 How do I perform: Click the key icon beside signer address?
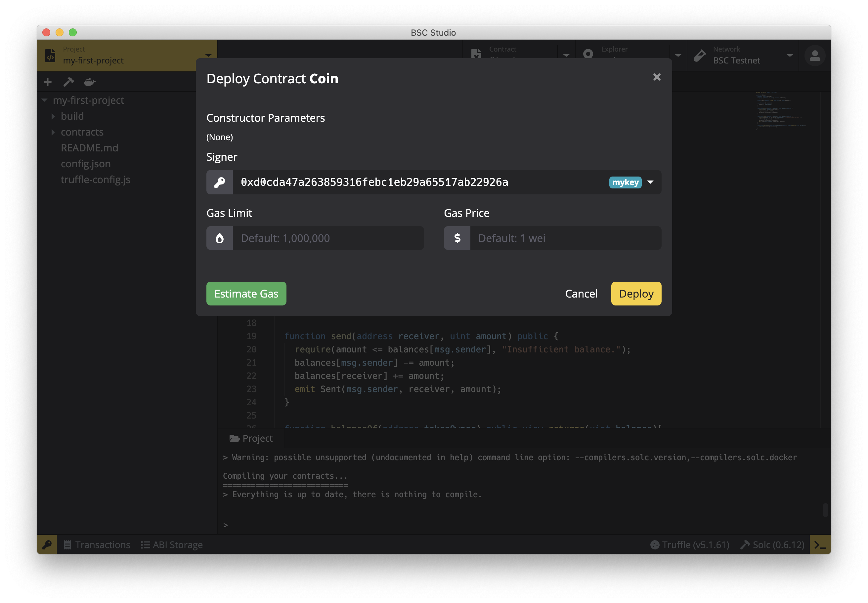220,182
